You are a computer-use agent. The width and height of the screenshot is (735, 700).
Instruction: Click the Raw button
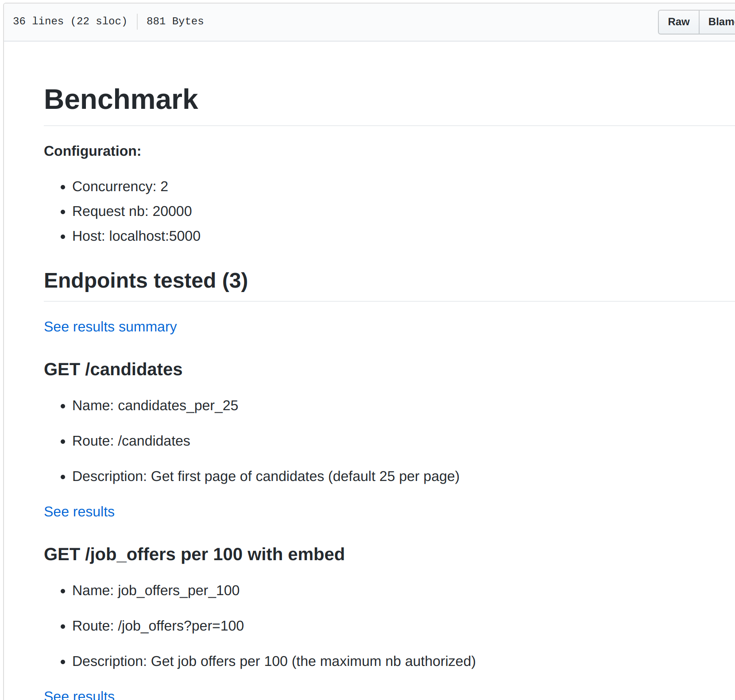(678, 22)
